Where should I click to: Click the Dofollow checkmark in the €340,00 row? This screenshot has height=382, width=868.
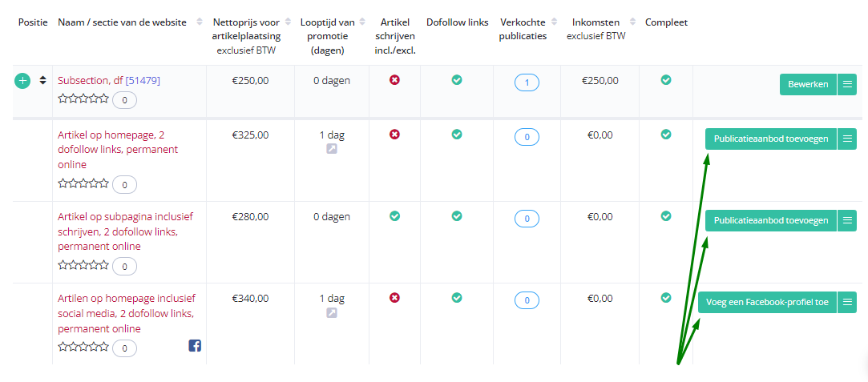point(457,297)
